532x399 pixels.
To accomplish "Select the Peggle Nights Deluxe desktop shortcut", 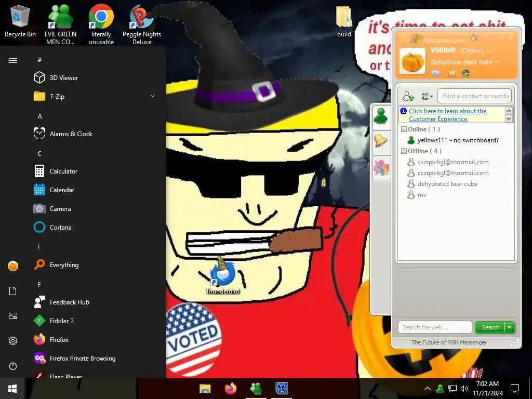I will [142, 24].
